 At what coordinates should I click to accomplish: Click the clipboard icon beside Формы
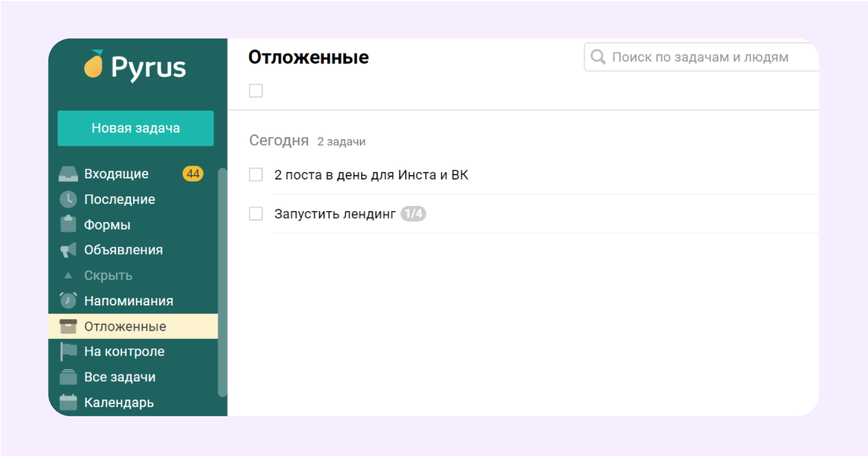coord(68,224)
